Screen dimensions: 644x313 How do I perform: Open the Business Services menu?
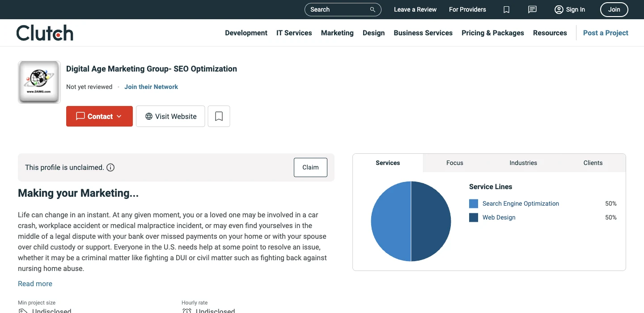(x=423, y=33)
